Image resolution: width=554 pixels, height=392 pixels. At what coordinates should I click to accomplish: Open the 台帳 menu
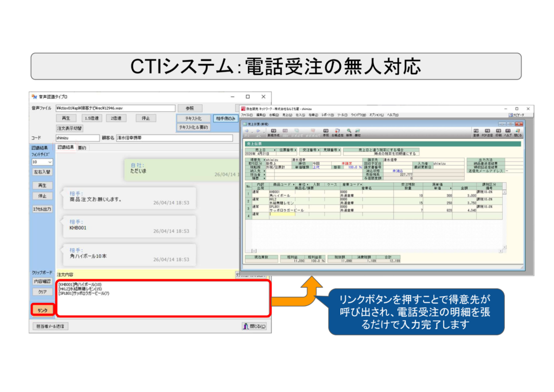pyautogui.click(x=274, y=115)
